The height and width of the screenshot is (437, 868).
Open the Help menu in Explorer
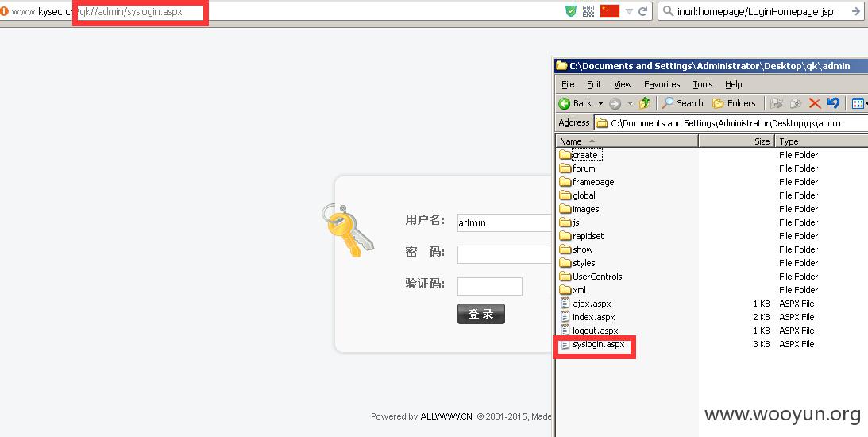point(734,84)
